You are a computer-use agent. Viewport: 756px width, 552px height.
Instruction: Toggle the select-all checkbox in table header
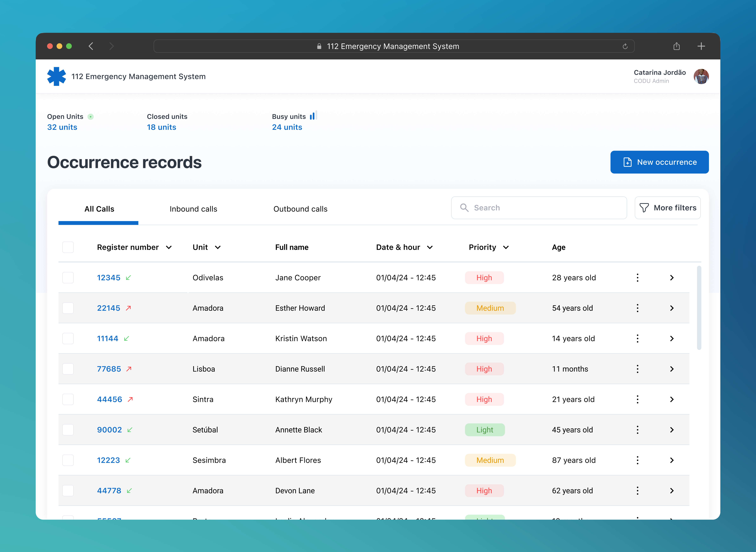pos(68,247)
